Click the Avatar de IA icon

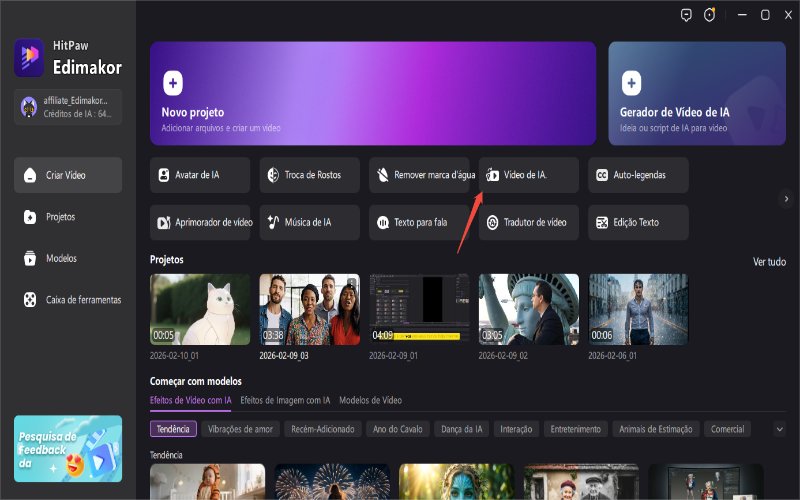pos(164,175)
